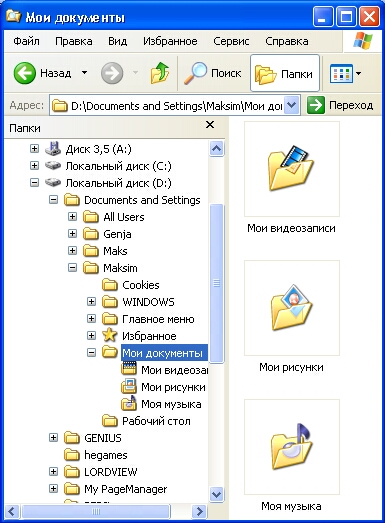Screen dimensions: 385x523
Task: Click My PageManager folder label
Action: point(125,489)
